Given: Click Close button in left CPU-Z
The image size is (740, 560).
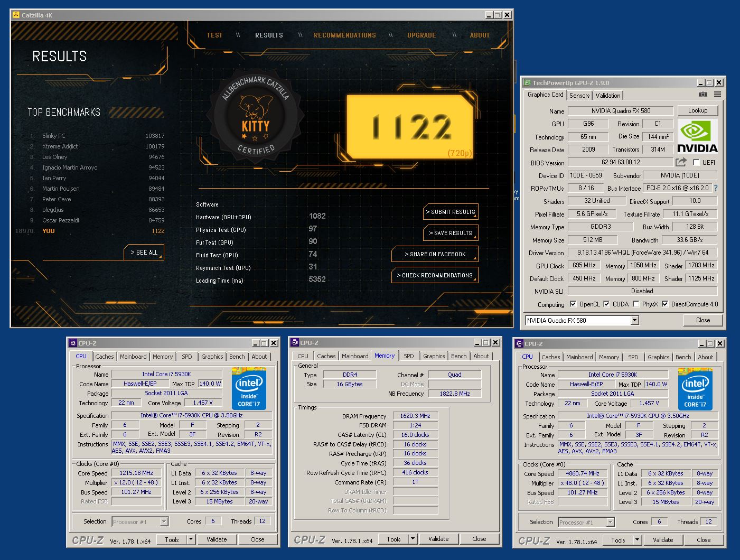Looking at the screenshot, I should [257, 539].
